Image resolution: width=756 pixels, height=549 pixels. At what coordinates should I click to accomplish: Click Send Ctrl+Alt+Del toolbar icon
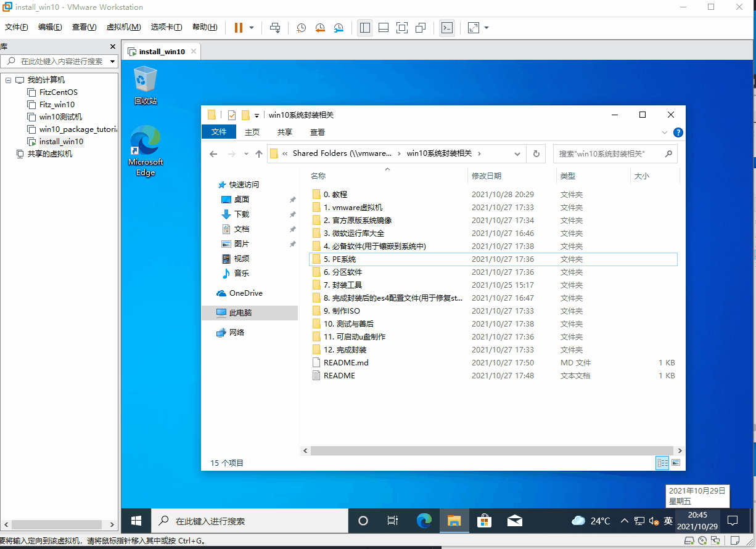(276, 28)
